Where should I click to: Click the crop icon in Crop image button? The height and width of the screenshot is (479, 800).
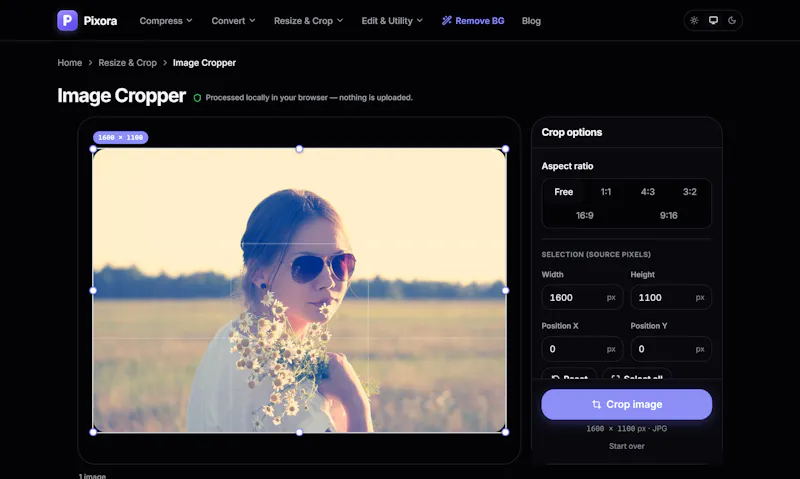pos(596,405)
